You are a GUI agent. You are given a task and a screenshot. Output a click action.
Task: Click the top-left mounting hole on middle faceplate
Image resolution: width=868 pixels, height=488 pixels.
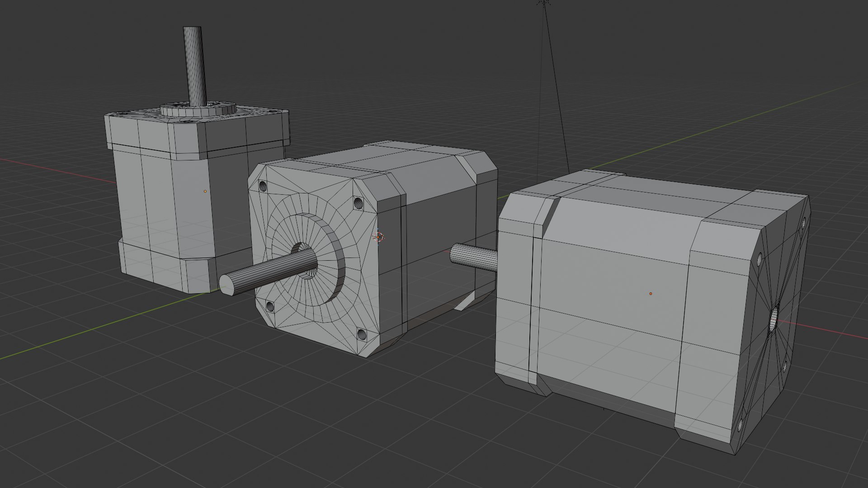coord(263,186)
